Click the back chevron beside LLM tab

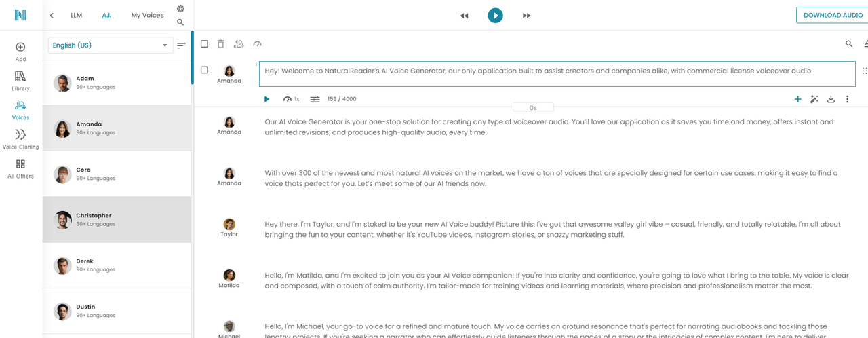[x=52, y=15]
